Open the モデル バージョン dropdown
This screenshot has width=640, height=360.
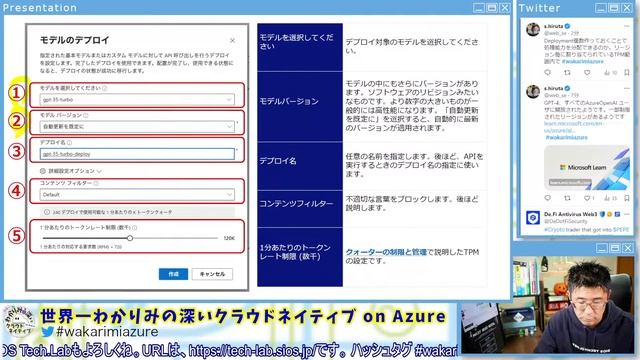137,127
